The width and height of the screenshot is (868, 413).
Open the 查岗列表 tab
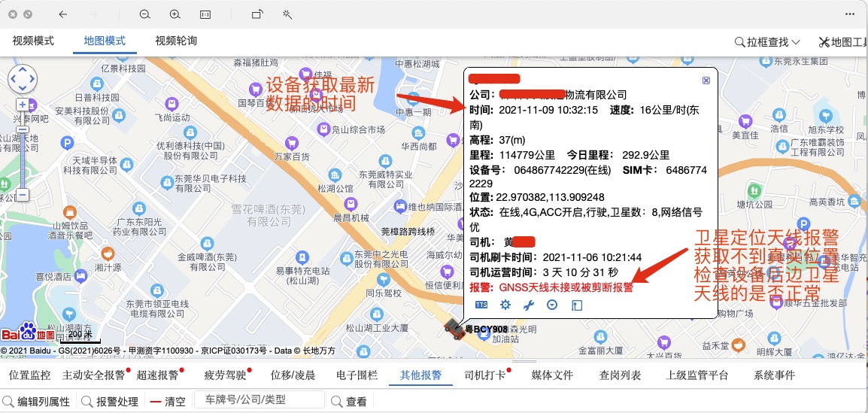click(x=620, y=375)
